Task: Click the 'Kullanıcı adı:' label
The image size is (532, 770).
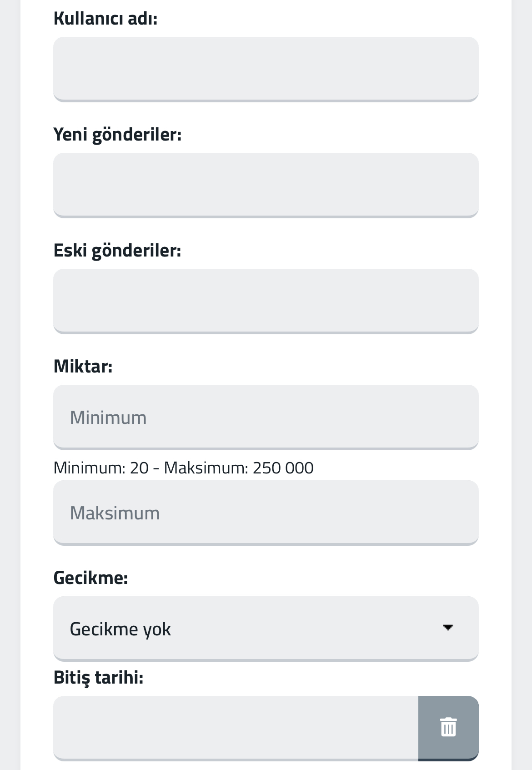Action: (105, 19)
